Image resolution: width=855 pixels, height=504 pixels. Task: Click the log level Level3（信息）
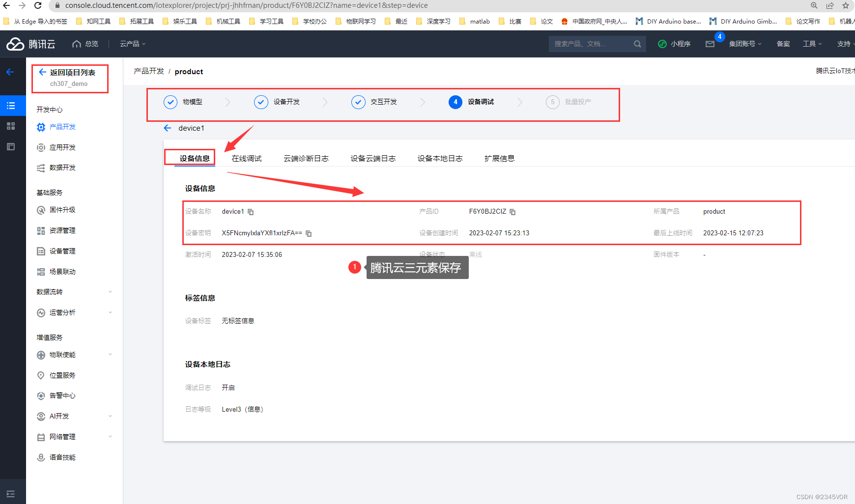(243, 410)
